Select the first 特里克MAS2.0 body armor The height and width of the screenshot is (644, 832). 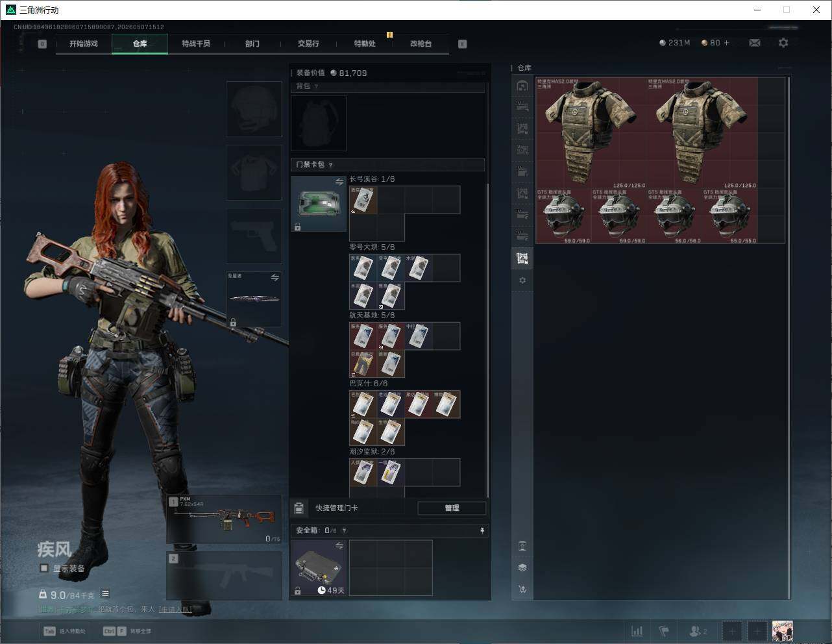591,133
